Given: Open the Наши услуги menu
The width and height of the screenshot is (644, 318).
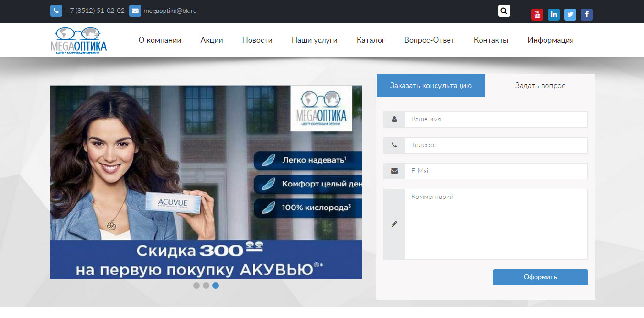Looking at the screenshot, I should (x=315, y=40).
